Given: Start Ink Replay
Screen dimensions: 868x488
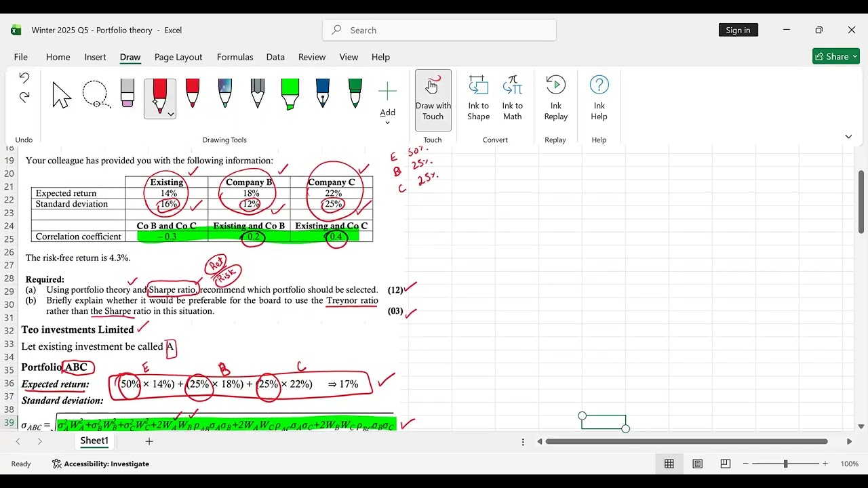Looking at the screenshot, I should (x=555, y=99).
